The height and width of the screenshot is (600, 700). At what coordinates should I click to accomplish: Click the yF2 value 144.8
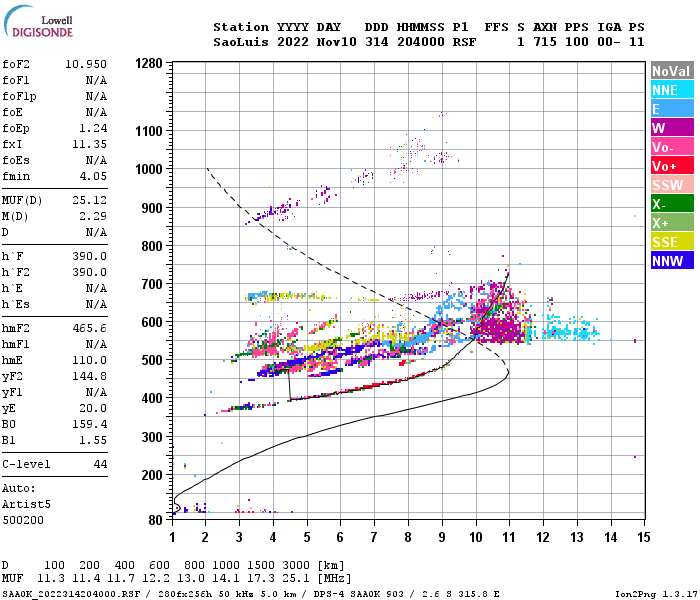click(x=90, y=376)
